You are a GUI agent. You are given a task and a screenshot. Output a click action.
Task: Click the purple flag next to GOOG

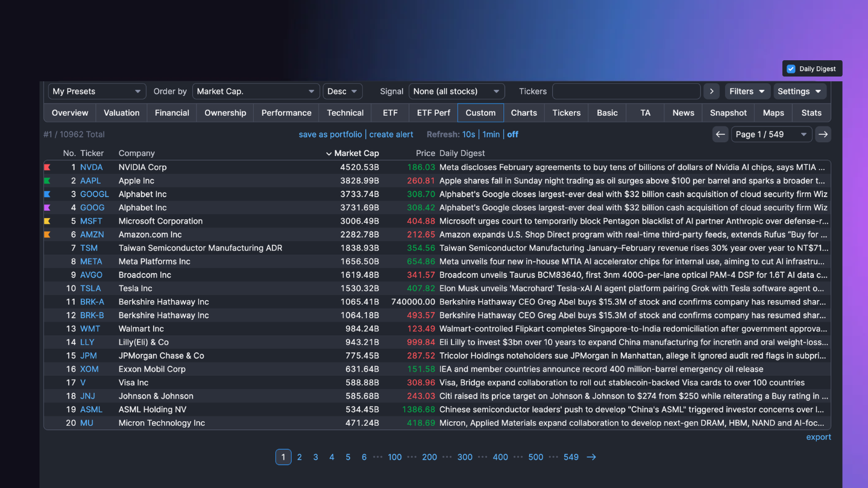[47, 208]
